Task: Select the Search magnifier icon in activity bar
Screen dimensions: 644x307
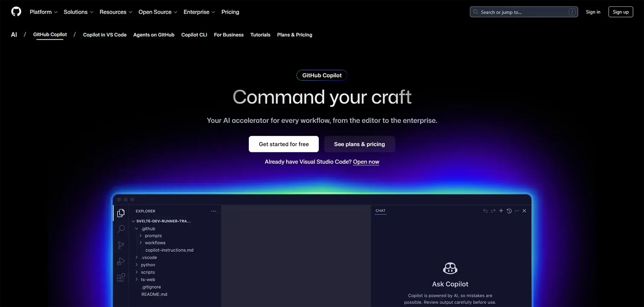Action: coord(121,229)
